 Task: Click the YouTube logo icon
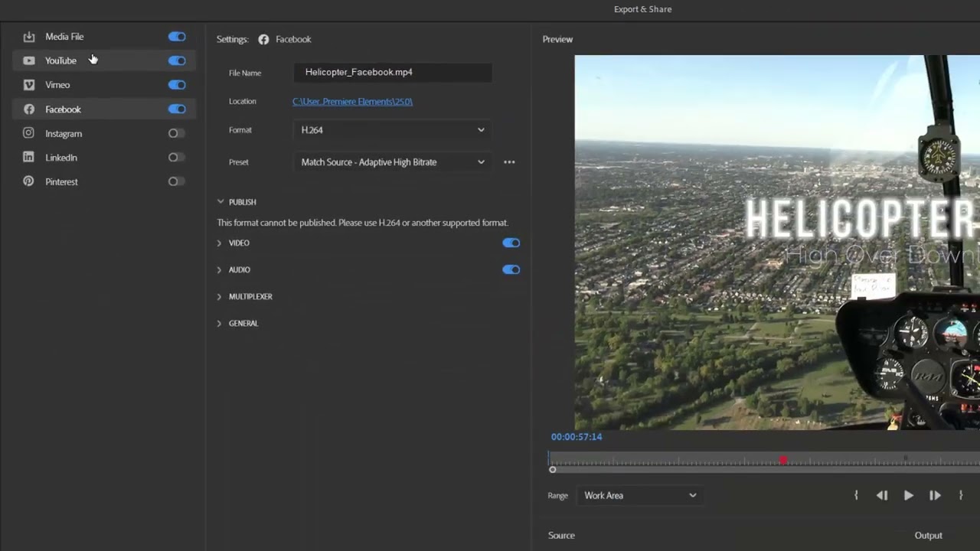click(x=28, y=60)
